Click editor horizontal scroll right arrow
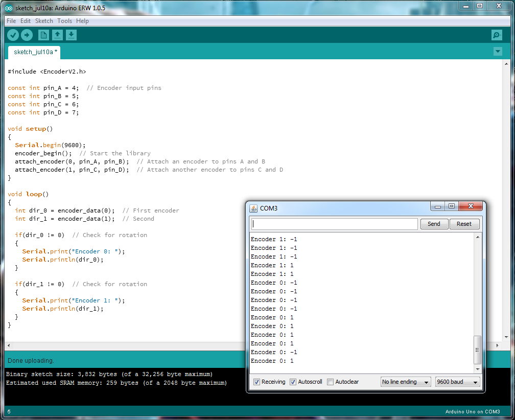 [497, 345]
